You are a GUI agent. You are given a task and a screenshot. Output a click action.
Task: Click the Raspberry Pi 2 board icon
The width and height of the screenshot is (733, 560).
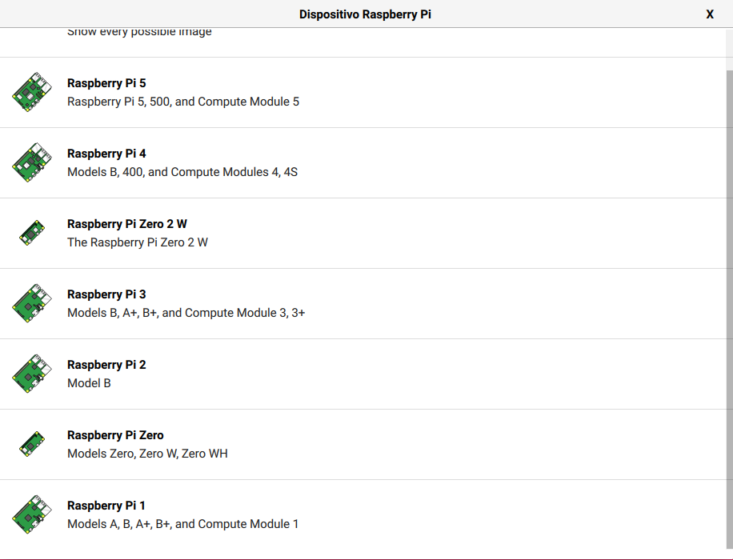(32, 374)
